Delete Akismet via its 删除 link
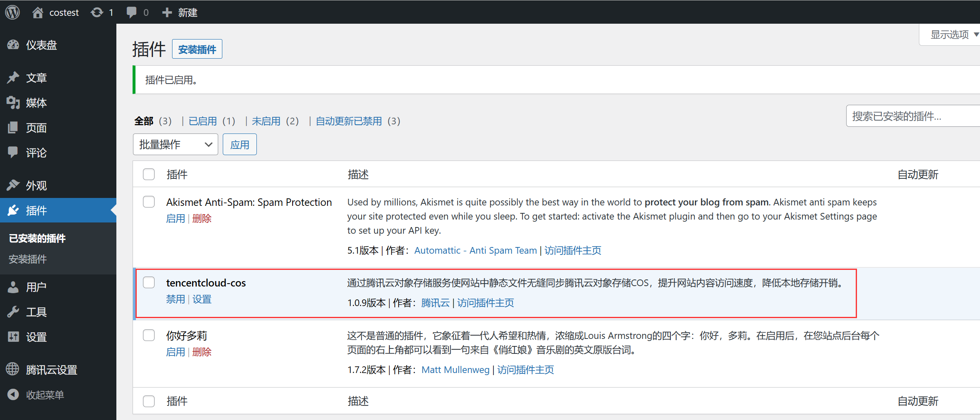The width and height of the screenshot is (980, 420). coord(202,218)
